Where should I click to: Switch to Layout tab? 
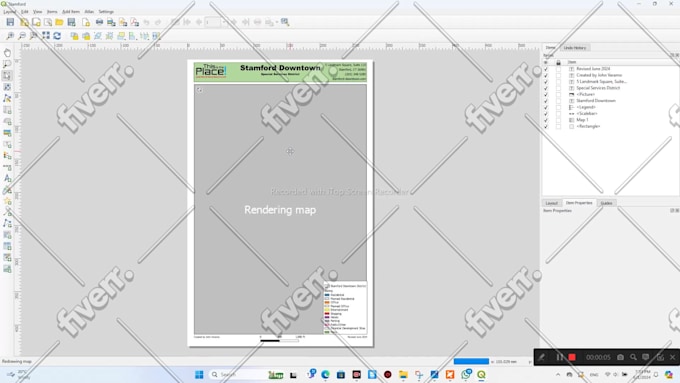point(552,203)
